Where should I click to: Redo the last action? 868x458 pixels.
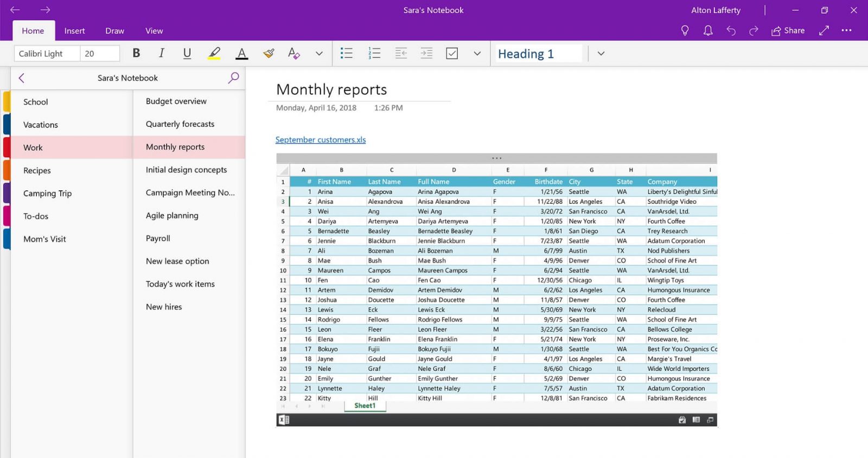[x=754, y=31]
